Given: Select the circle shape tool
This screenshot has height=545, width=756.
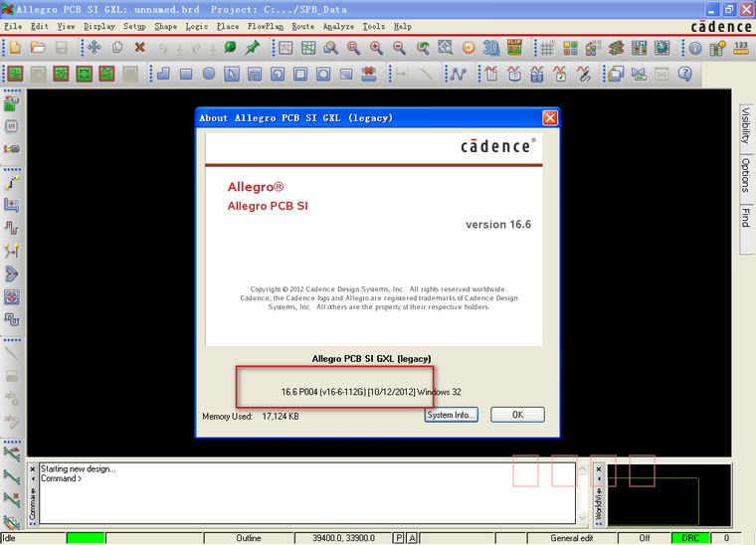Looking at the screenshot, I should [209, 74].
